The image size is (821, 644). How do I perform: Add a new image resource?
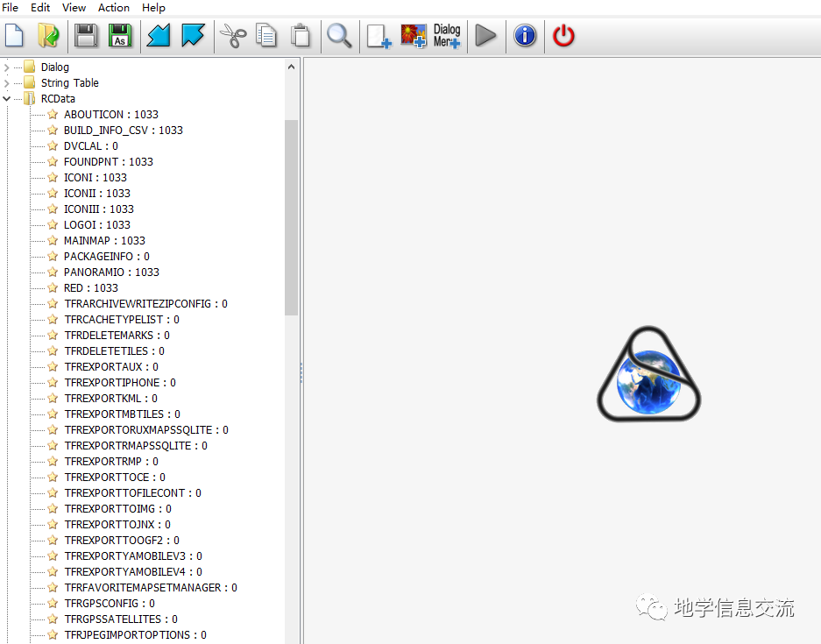(x=414, y=36)
